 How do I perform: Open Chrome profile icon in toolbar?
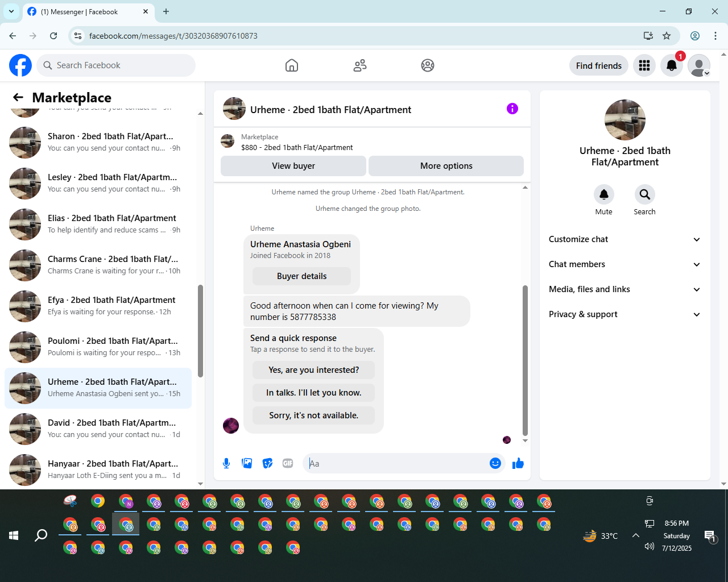(695, 36)
